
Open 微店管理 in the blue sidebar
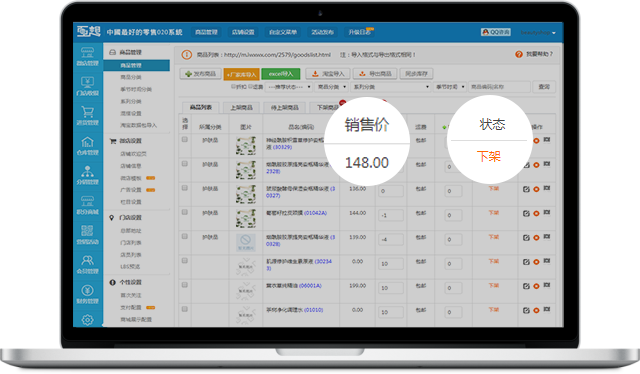(x=87, y=56)
